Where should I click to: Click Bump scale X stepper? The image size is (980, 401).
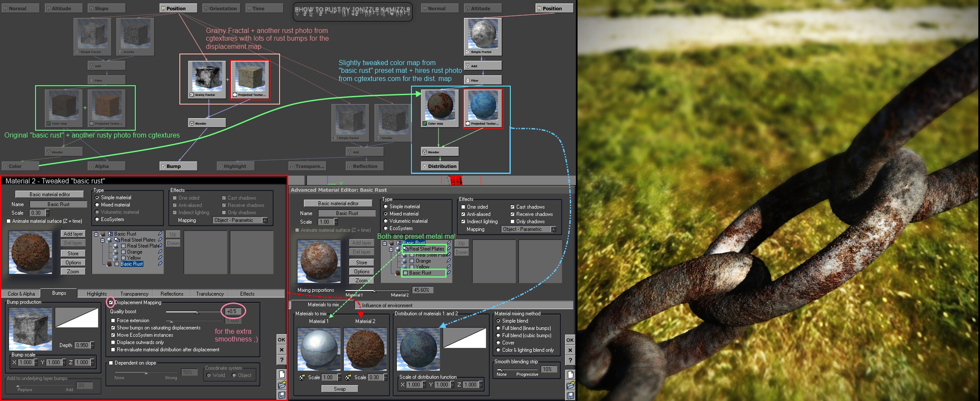(36, 362)
